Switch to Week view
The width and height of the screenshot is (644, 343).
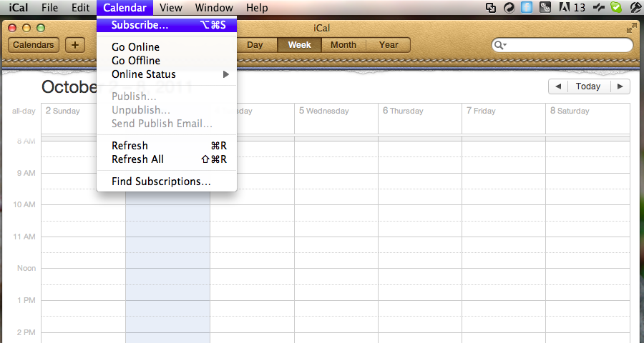click(299, 45)
